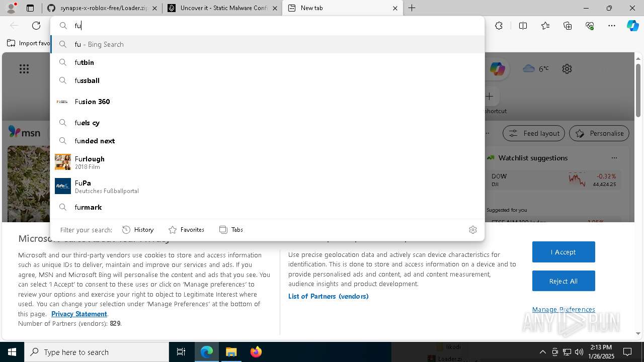Viewport: 644px width, 362px height.
Task: Open the Privacy Statement link
Action: [x=79, y=314]
